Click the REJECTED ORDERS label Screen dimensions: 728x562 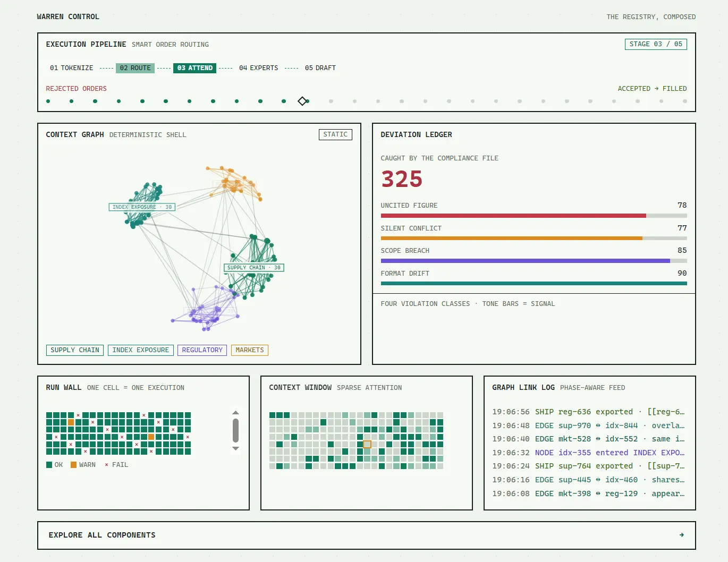pos(76,89)
